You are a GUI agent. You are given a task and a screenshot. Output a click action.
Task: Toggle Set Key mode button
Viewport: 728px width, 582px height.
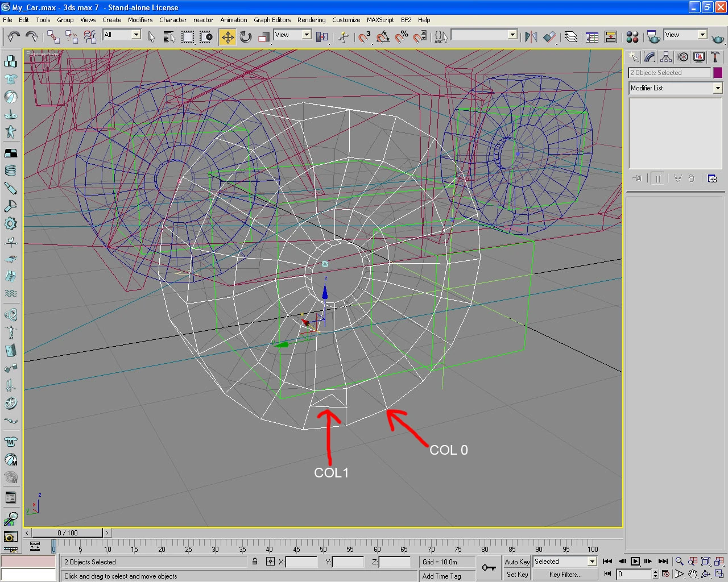(x=516, y=575)
